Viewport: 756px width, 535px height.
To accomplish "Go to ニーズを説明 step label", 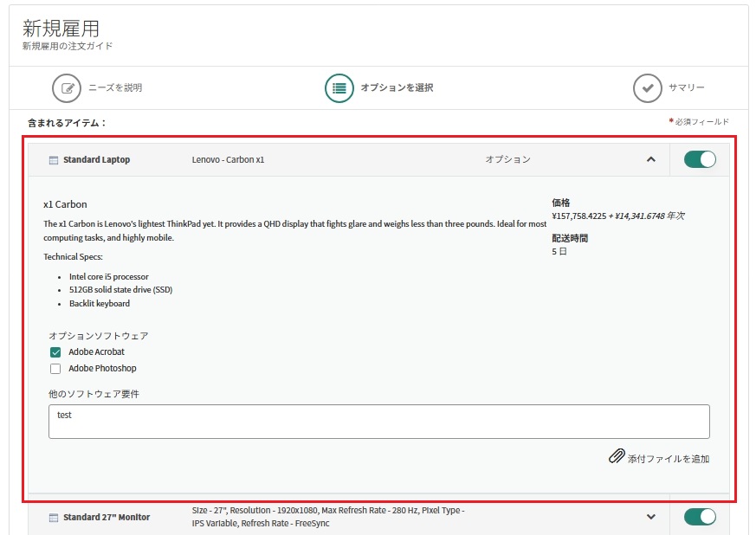I will 115,87.
